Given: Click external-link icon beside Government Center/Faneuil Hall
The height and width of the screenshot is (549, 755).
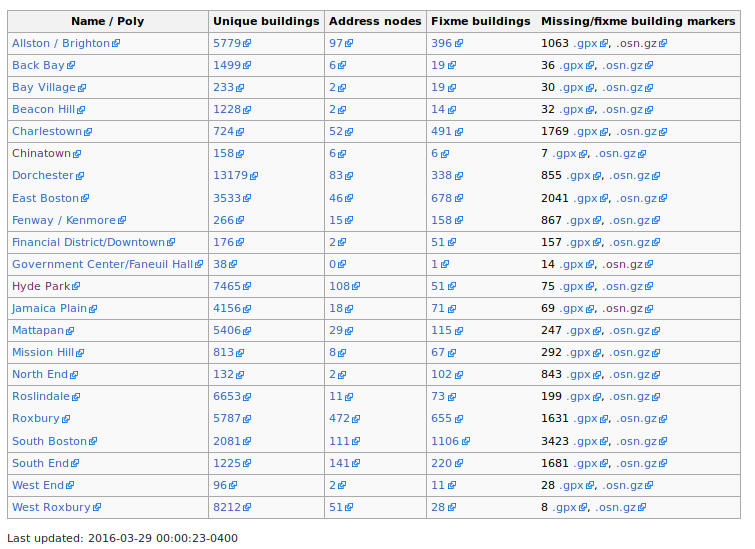Looking at the screenshot, I should (200, 265).
